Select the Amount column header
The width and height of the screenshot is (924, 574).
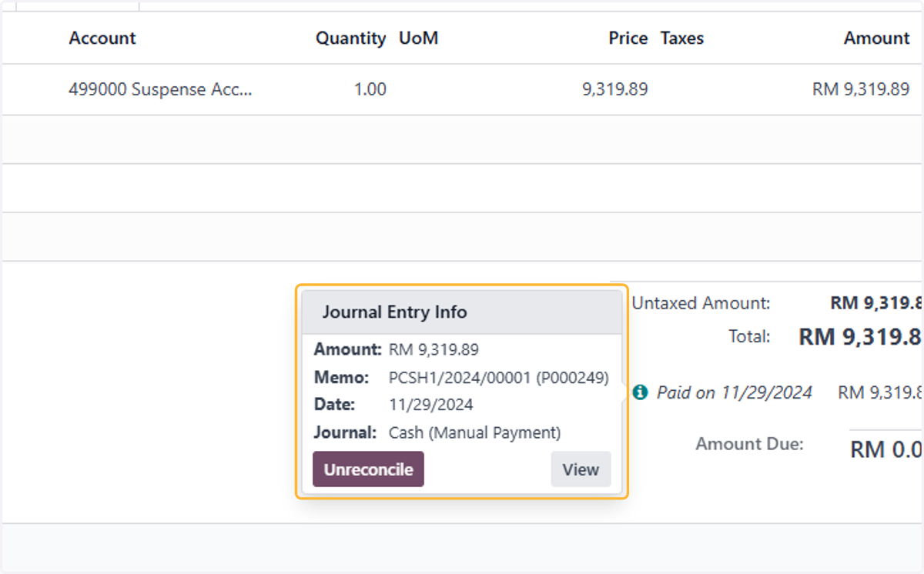[x=877, y=38]
